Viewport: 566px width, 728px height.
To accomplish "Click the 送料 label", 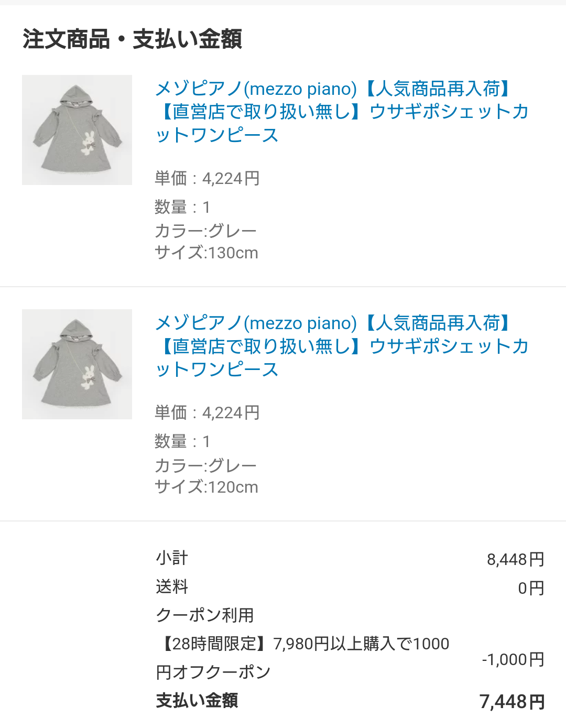I will (x=172, y=586).
